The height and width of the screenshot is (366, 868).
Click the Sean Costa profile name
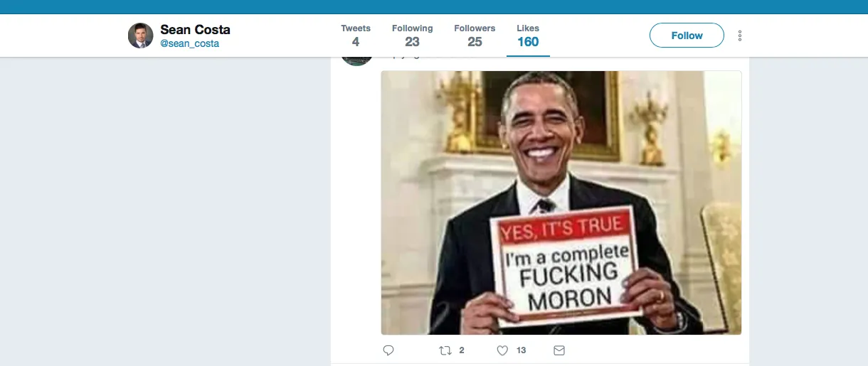(195, 30)
